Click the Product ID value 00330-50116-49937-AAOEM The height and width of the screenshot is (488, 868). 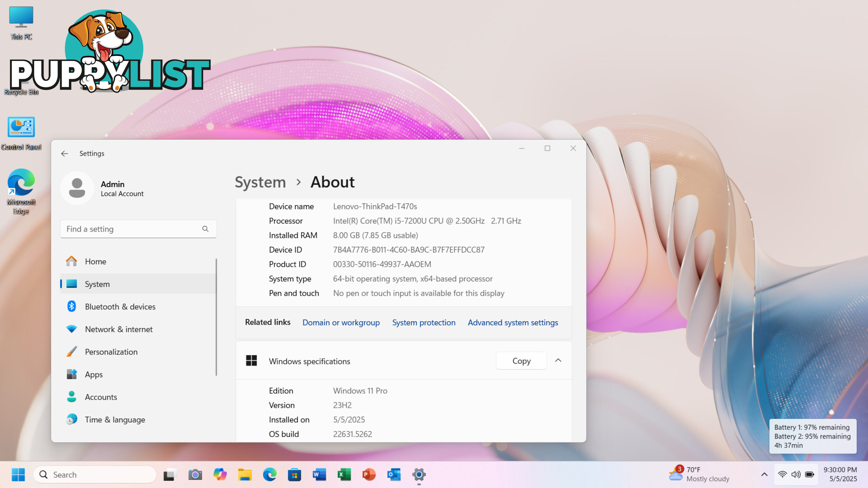click(x=382, y=264)
